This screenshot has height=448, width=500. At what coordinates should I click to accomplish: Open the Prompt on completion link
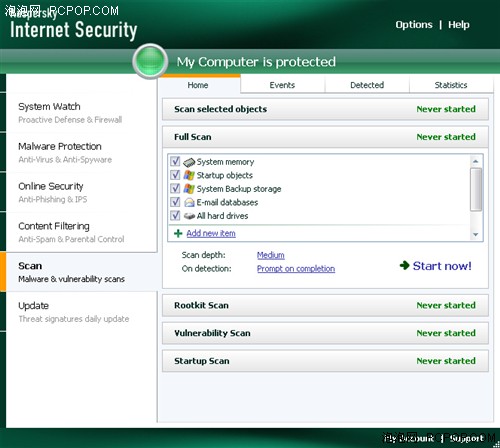click(x=296, y=269)
